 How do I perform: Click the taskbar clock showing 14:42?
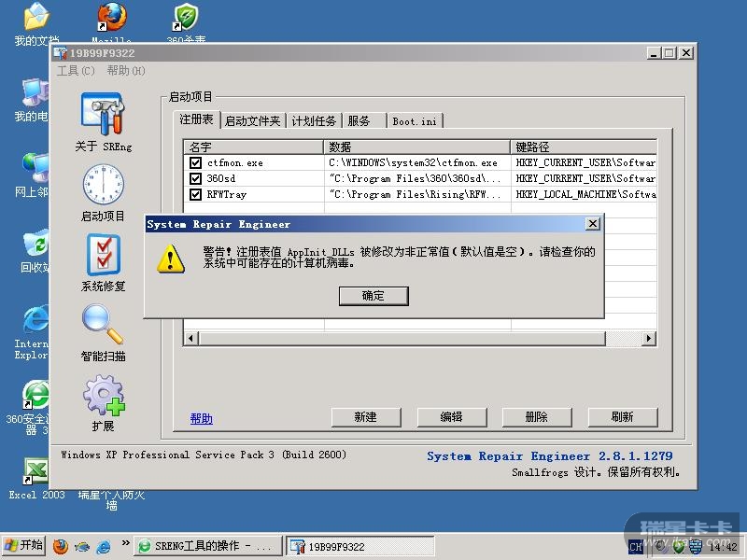pyautogui.click(x=723, y=547)
